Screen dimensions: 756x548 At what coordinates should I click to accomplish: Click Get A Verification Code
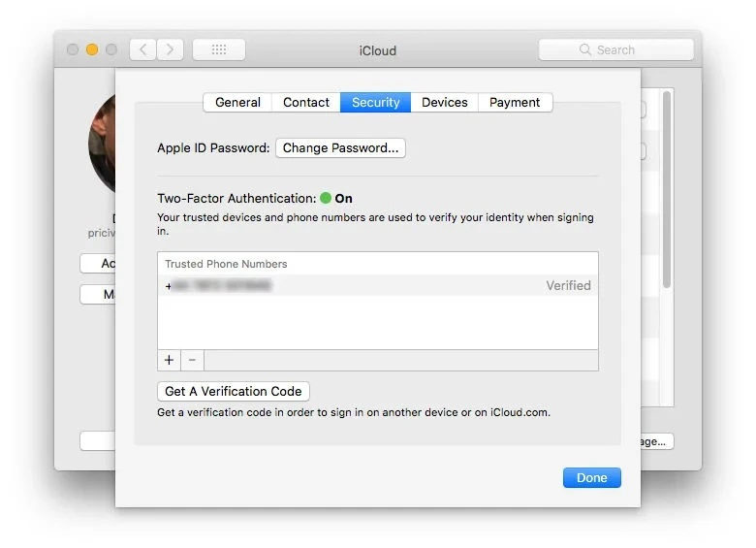click(234, 391)
